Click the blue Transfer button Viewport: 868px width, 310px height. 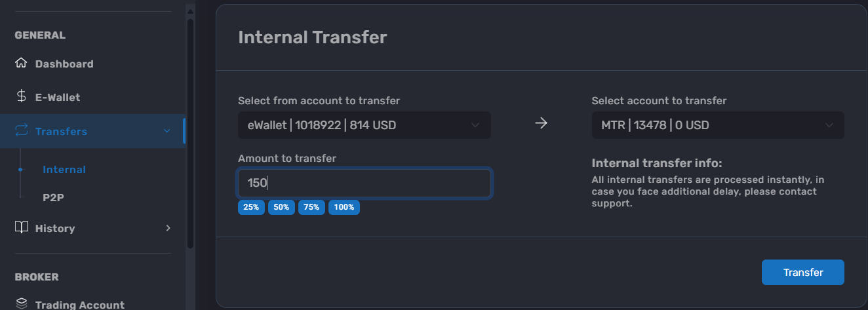pos(802,272)
